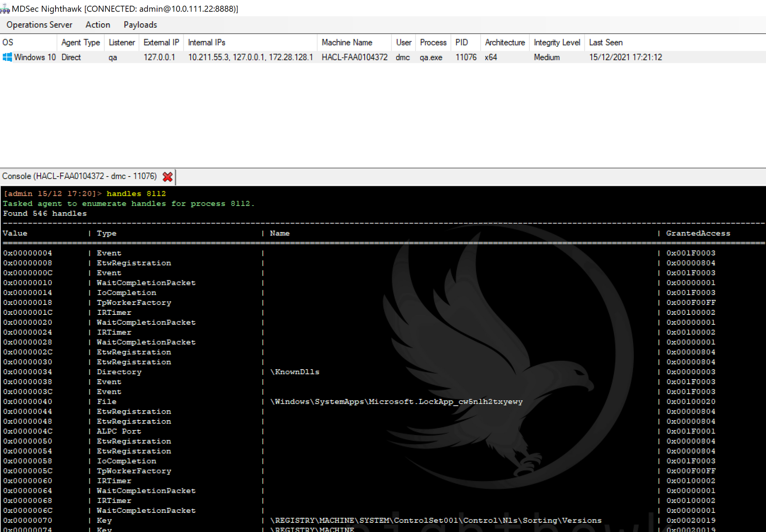This screenshot has width=766, height=532.
Task: Click the OS column header
Action: click(x=7, y=42)
